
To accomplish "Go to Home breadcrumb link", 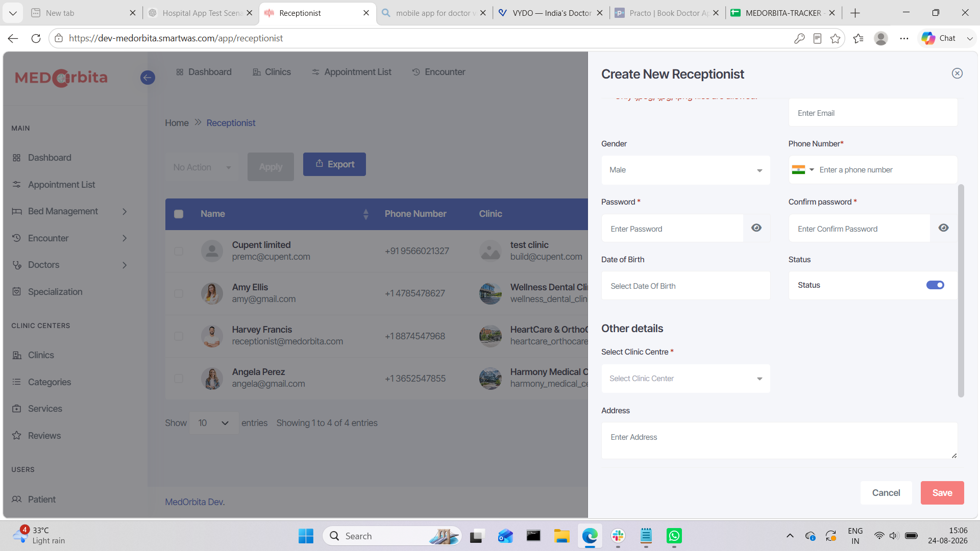I will coord(177,123).
